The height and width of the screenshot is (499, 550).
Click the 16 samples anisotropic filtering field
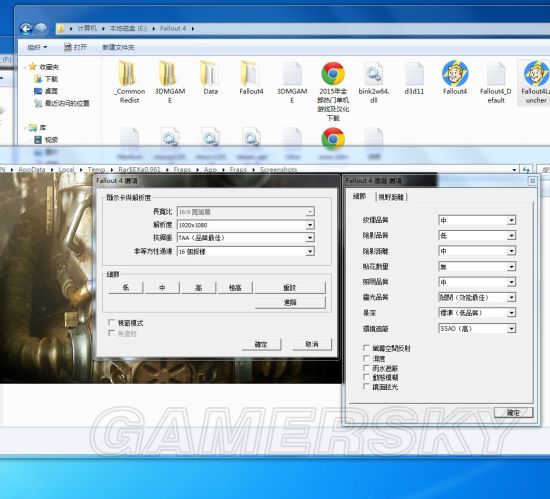[x=246, y=251]
